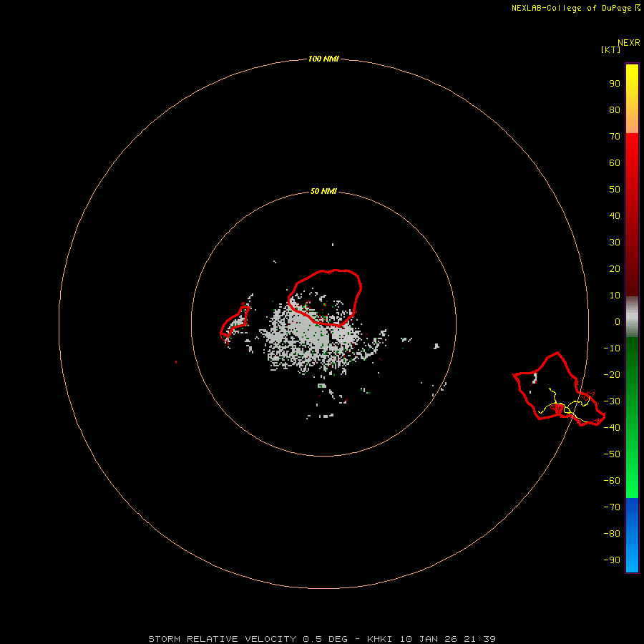The width and height of the screenshot is (644, 644).
Task: Click the positive 60 knot scale label
Action: pos(615,162)
